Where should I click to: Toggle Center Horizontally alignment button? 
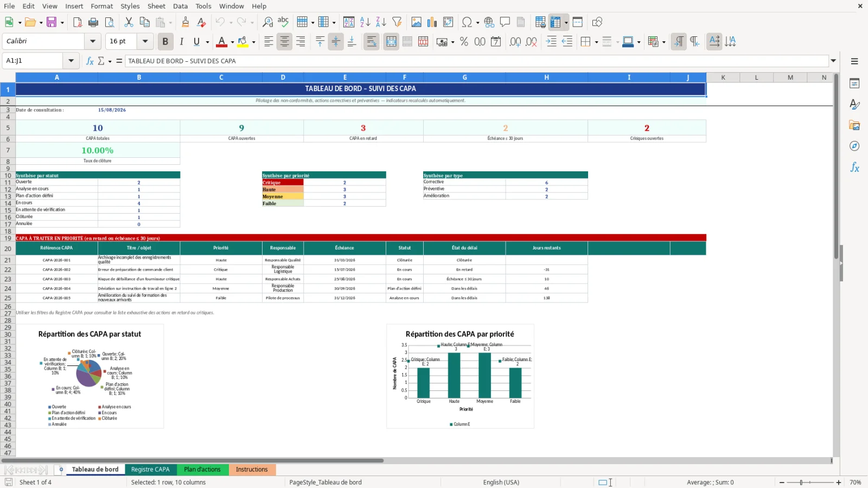[x=284, y=41]
